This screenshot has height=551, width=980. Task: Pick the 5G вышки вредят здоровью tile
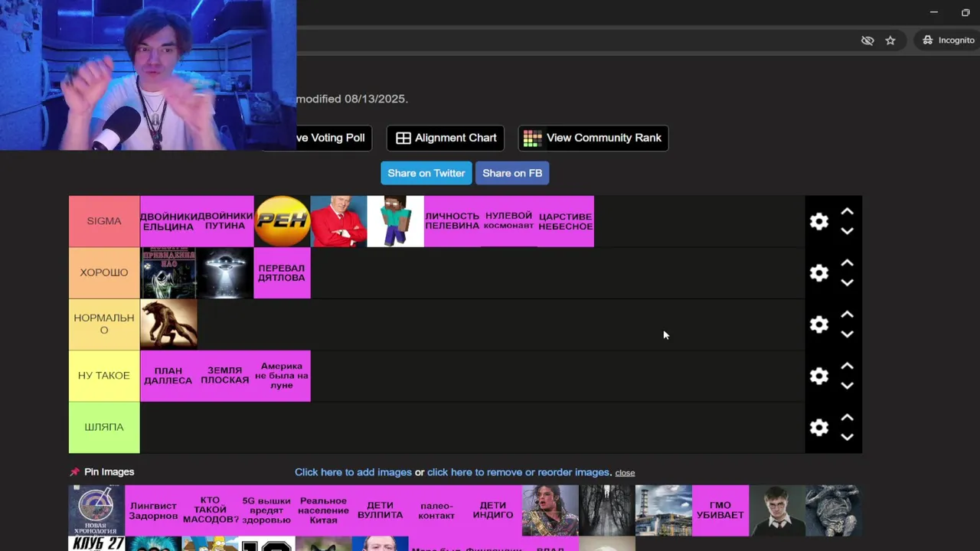tap(266, 510)
